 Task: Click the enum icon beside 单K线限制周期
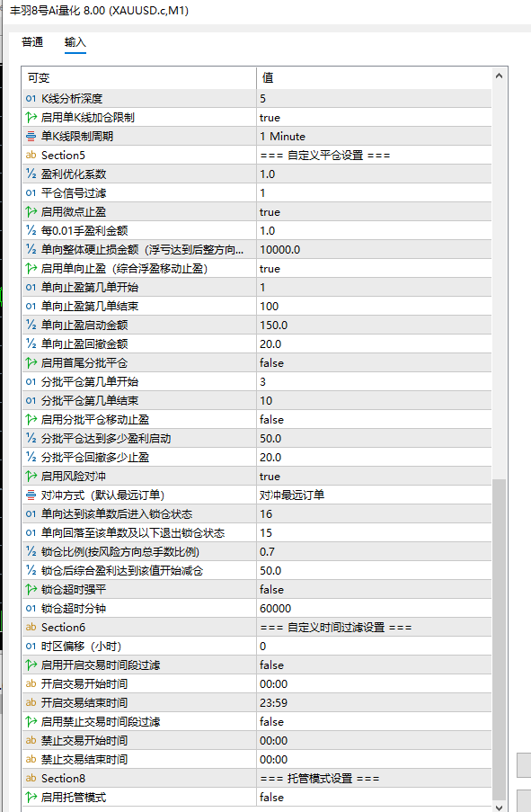(x=31, y=136)
